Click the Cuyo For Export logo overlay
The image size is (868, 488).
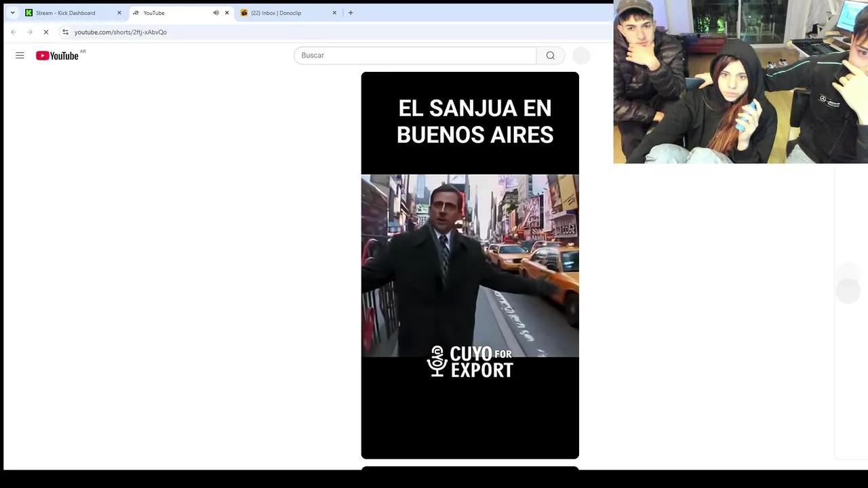[470, 361]
